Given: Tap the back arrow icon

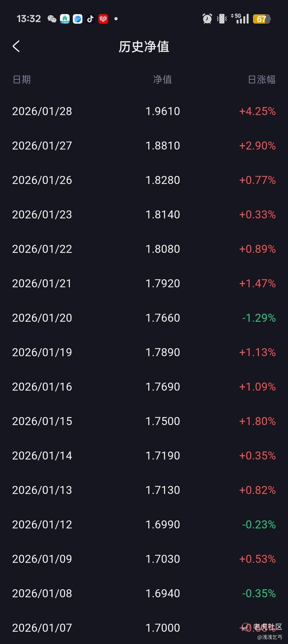Looking at the screenshot, I should click(x=16, y=46).
